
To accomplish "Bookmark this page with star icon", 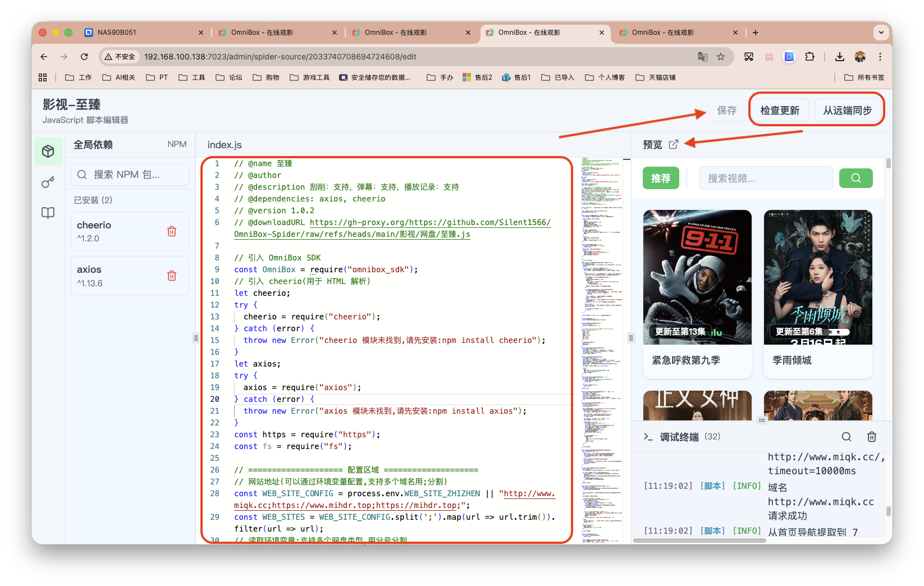I will pos(721,57).
